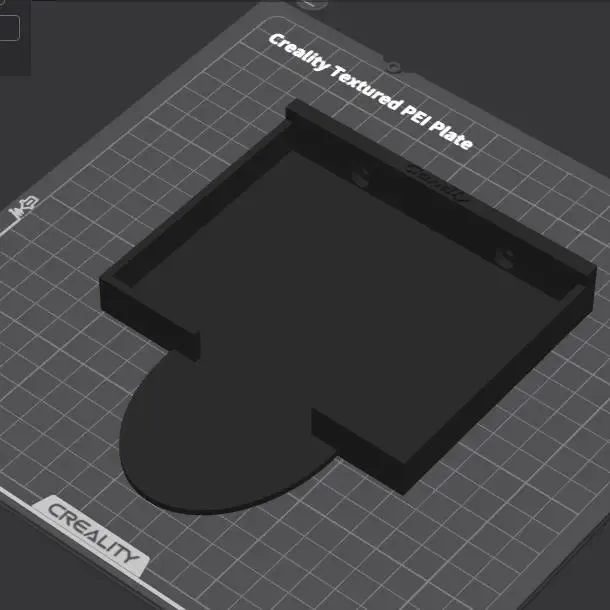Click the "Creality Textured PEI Plate" label
This screenshot has width=610, height=610.
tap(371, 91)
